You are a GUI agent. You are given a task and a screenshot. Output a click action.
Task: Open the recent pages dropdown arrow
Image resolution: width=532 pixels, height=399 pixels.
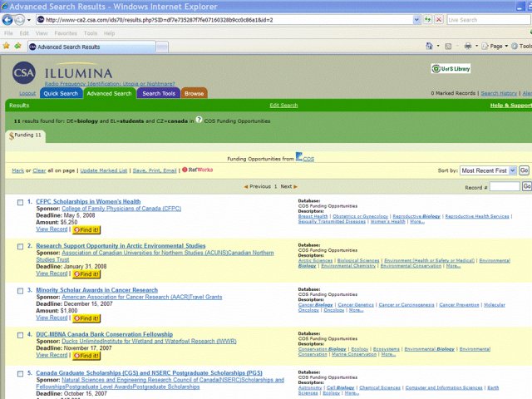coord(29,20)
